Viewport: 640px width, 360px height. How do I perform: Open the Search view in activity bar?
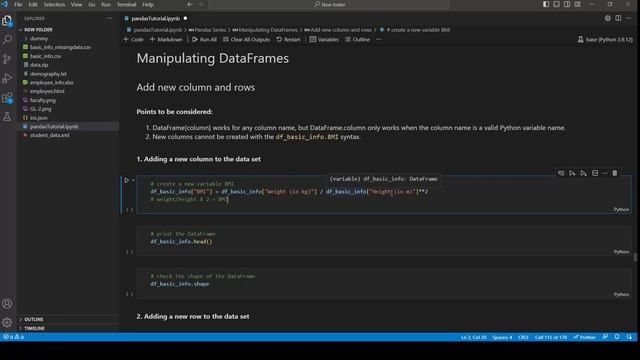tap(7, 40)
